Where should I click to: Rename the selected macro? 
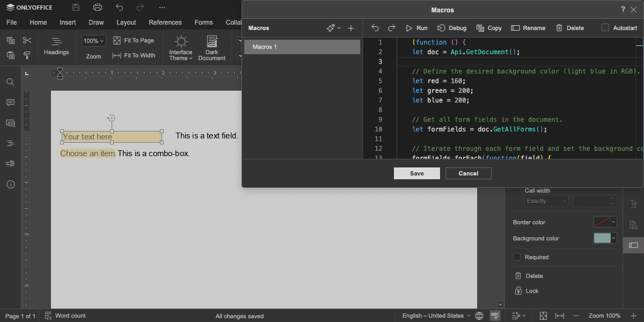point(528,28)
